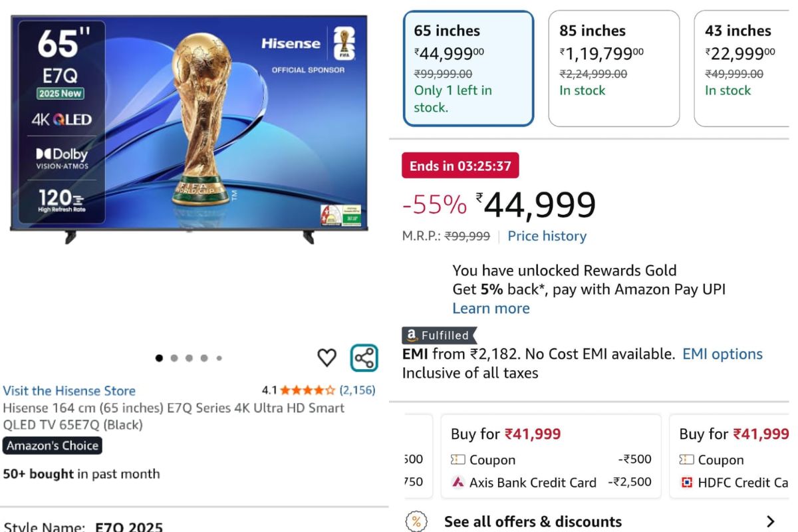Click the coupon ticket icon in Axis offer
798x532 pixels.
[457, 460]
